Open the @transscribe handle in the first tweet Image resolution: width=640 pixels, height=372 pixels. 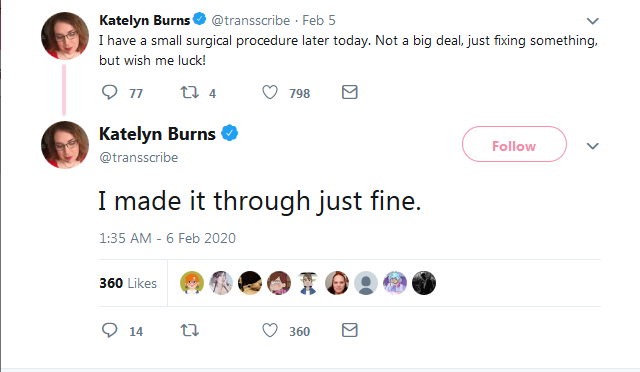pos(251,20)
